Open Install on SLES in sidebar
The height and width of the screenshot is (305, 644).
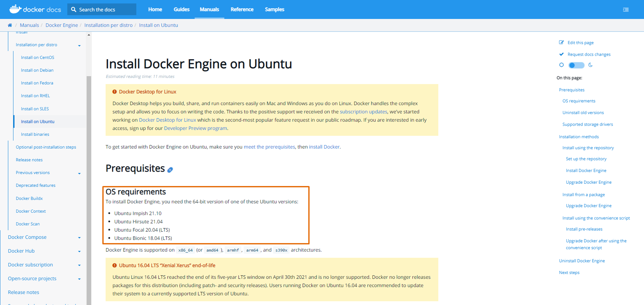[35, 109]
